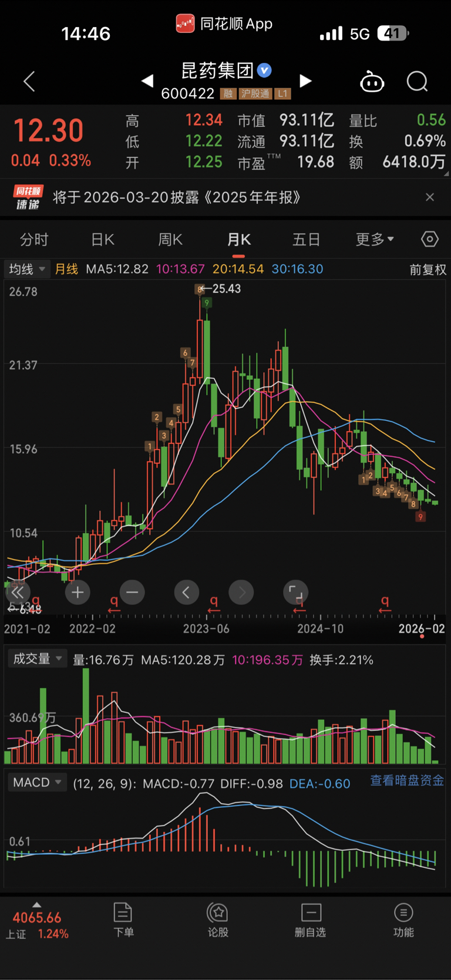Image resolution: width=451 pixels, height=980 pixels.
Task: Open the 上证 index 4065.66 ticker
Action: [x=37, y=925]
